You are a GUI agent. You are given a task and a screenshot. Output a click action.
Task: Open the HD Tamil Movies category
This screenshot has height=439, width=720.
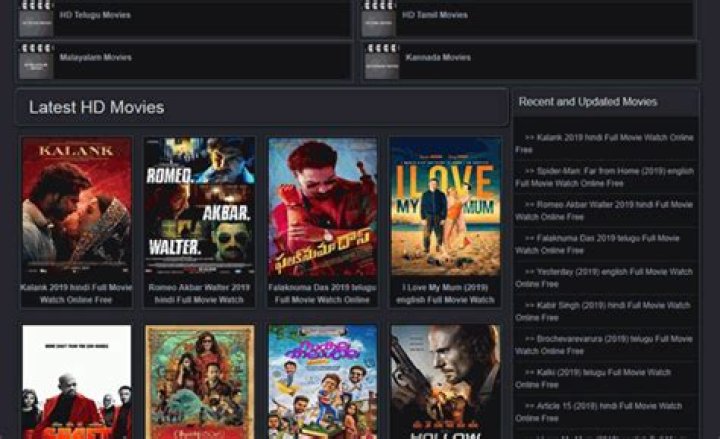click(x=434, y=16)
